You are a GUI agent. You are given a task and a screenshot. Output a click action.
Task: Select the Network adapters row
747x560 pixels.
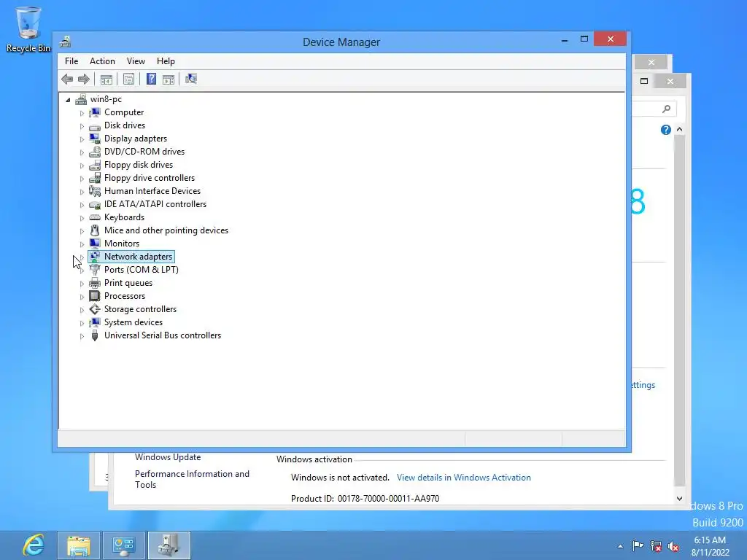[x=131, y=257]
